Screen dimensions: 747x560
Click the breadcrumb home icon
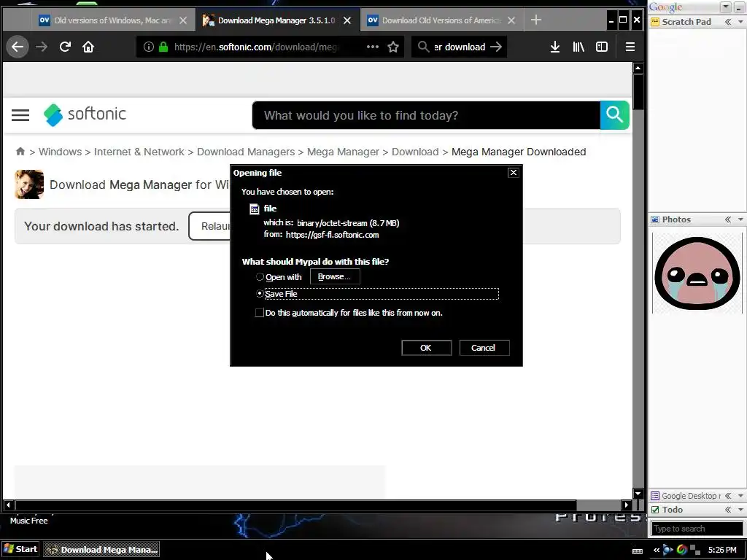[20, 152]
